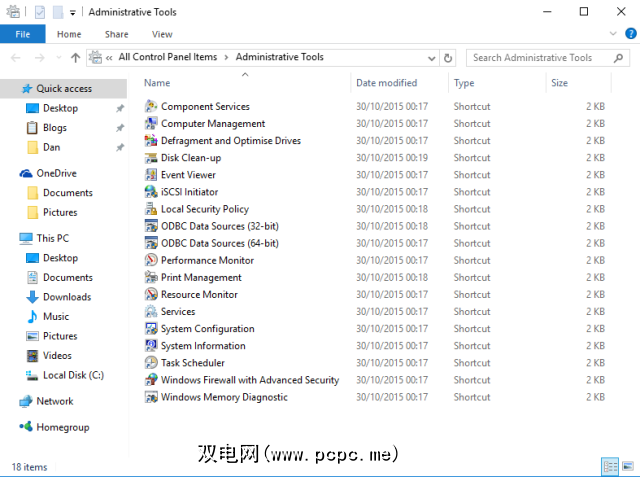Image resolution: width=640 pixels, height=477 pixels.
Task: Click Windows Firewall with Advanced Security icon
Action: [x=151, y=380]
